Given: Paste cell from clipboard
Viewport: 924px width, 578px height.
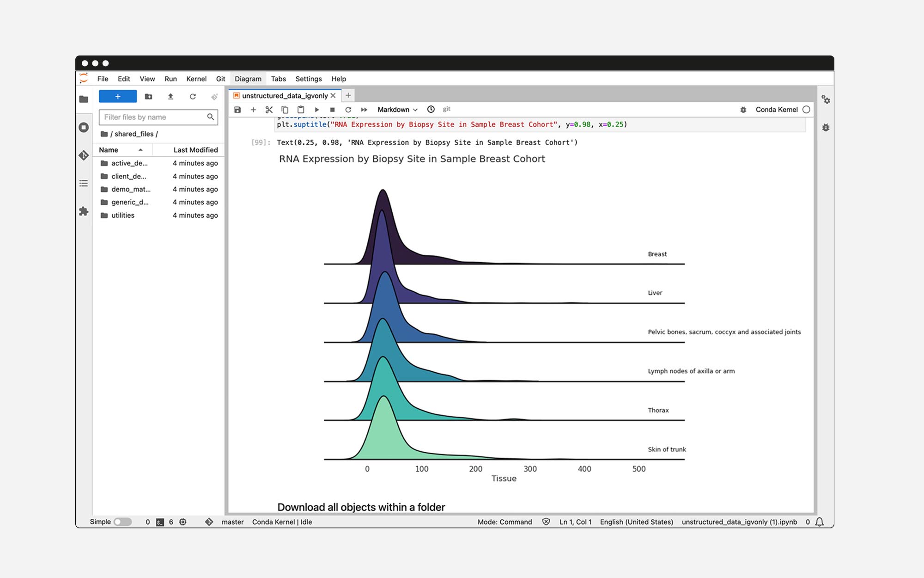Looking at the screenshot, I should (301, 110).
